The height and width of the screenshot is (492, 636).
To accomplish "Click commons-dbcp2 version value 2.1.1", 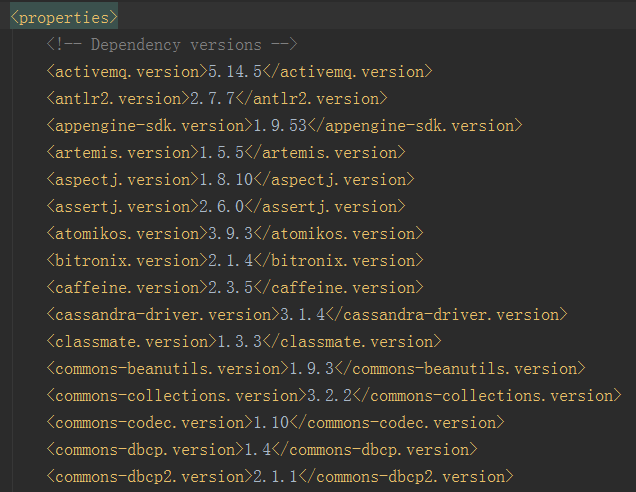I will pos(268,477).
